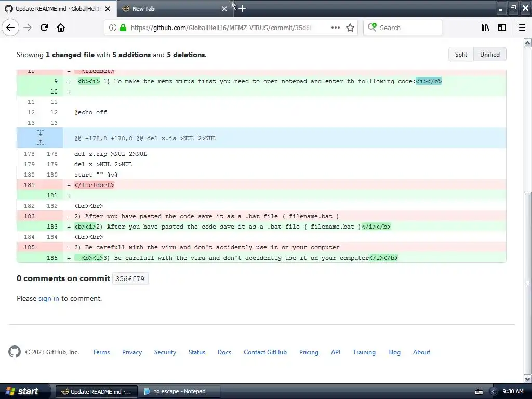Open the Blog footer link
Viewport: 532px width, 399px height.
[x=394, y=352]
